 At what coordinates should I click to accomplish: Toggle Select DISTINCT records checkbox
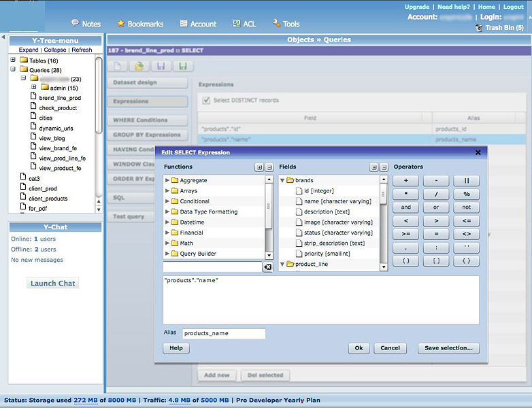(x=206, y=101)
